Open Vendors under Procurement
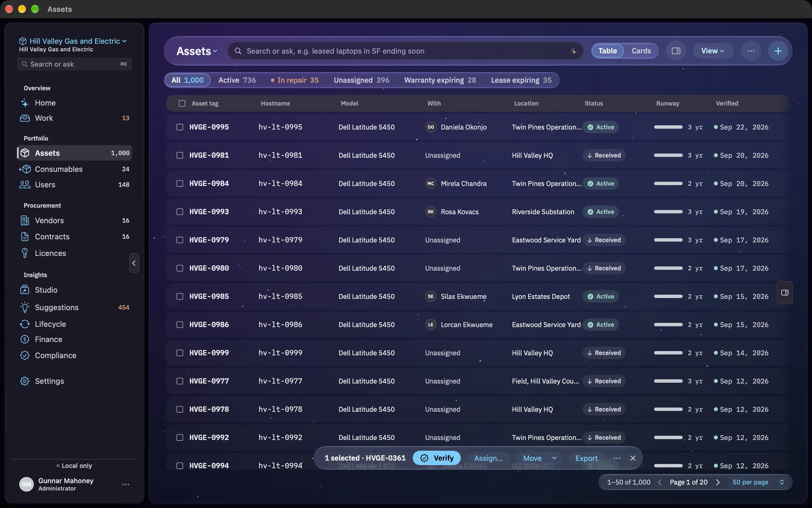 click(74, 221)
